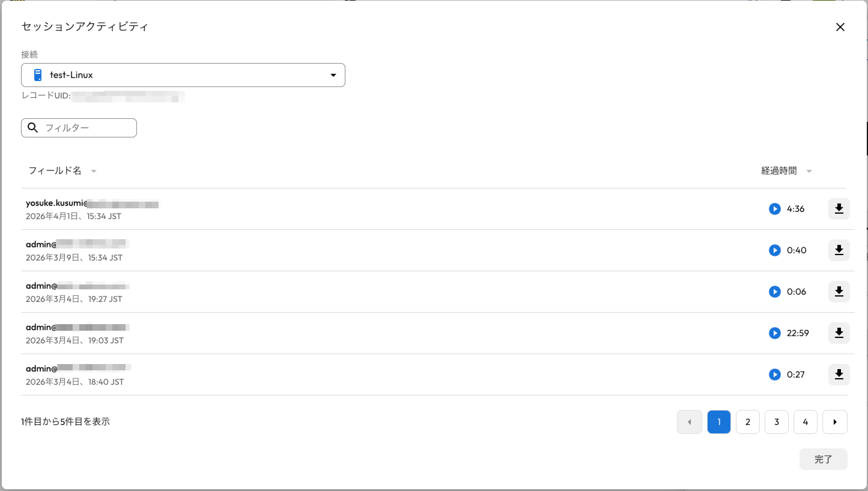Close the セッションアクティビティ dialog
The height and width of the screenshot is (491, 868).
840,27
